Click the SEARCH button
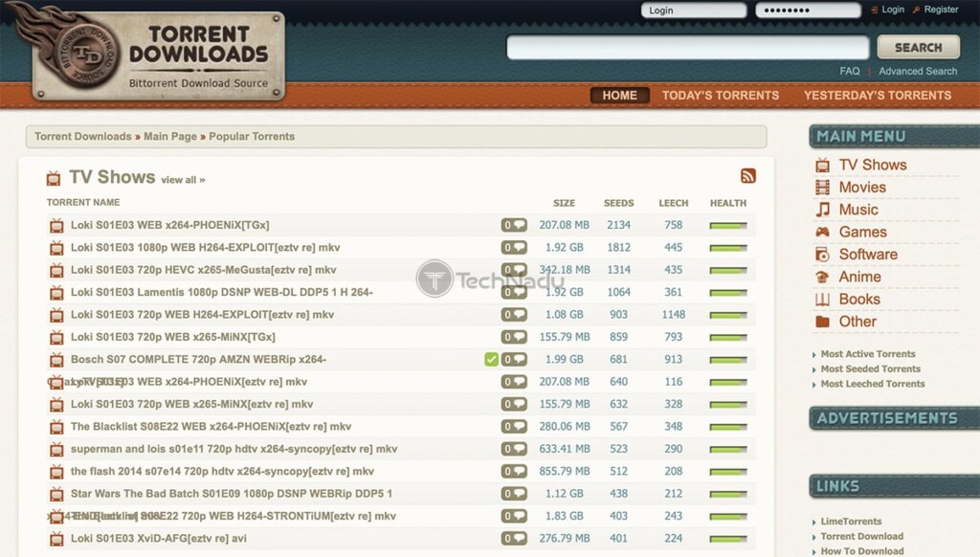The image size is (980, 557). click(918, 48)
